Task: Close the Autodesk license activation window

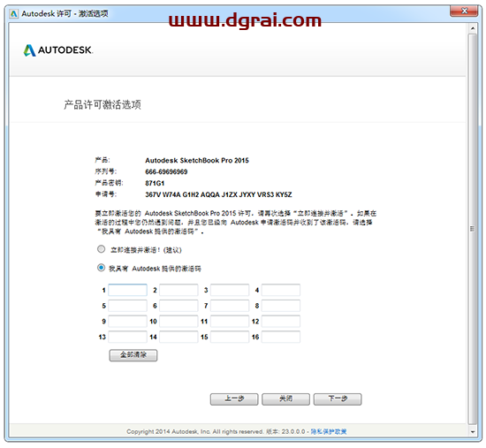Action: pyautogui.click(x=464, y=11)
